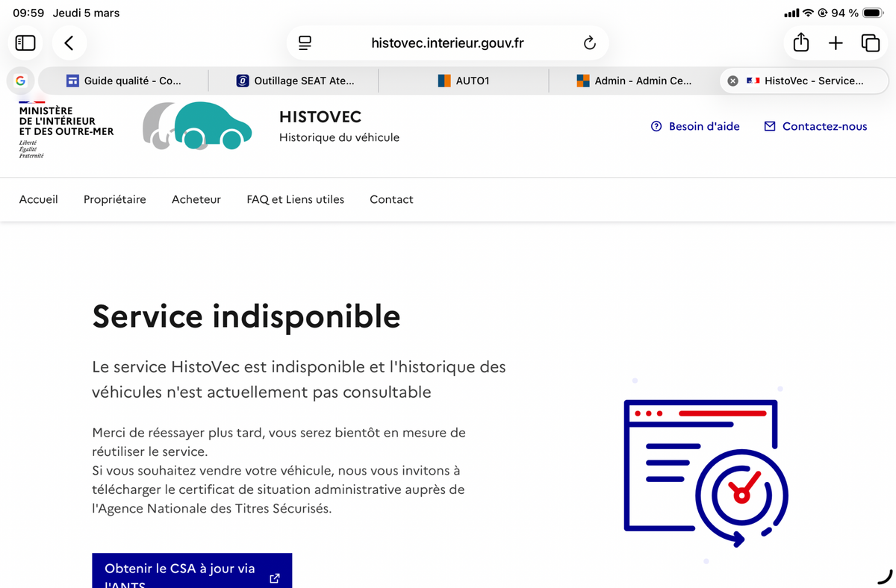Switch to Outillage SEAT tab
The width and height of the screenshot is (896, 588).
[x=294, y=81]
